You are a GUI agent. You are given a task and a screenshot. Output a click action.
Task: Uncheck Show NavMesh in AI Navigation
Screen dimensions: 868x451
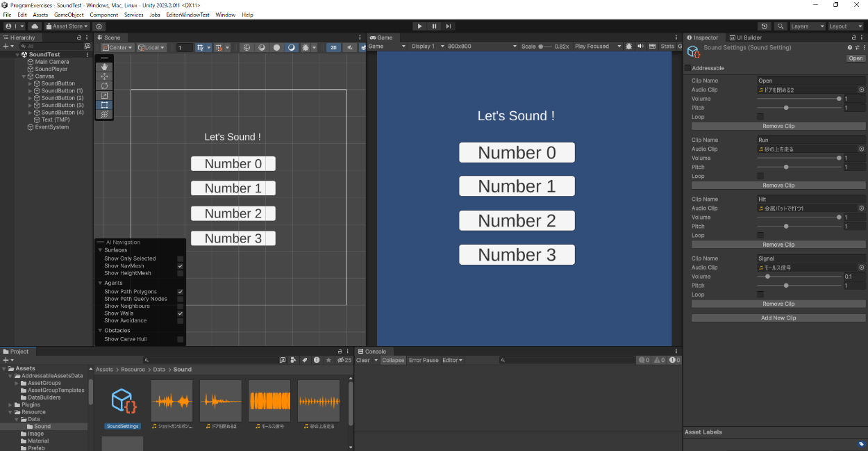[x=180, y=266]
